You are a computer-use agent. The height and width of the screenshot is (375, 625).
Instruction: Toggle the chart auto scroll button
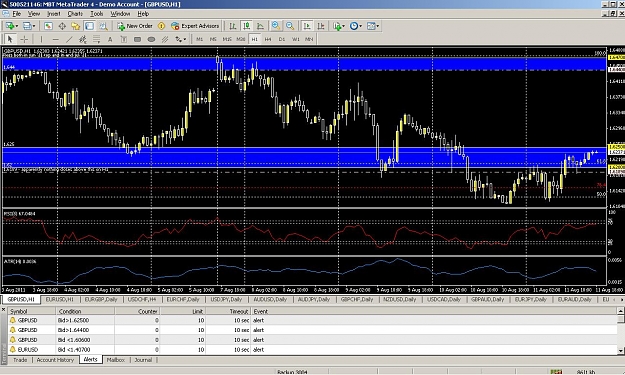click(307, 26)
